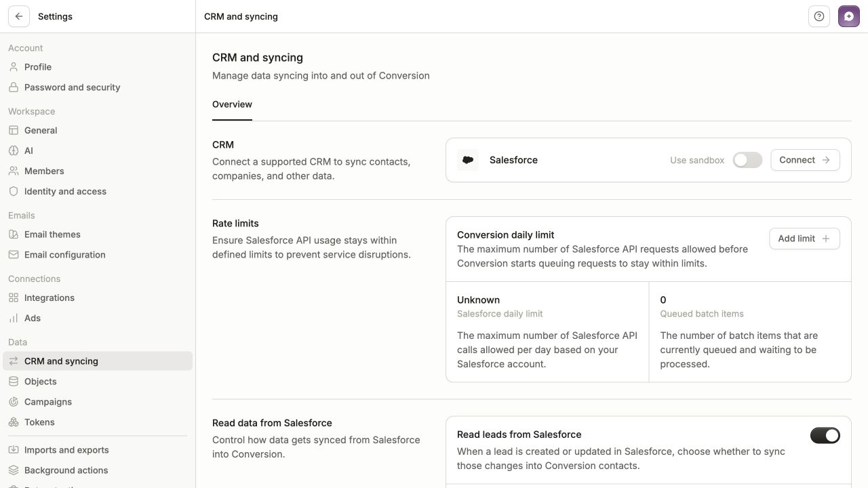Click the General layout icon
Viewport: 868px width, 488px height.
(x=14, y=130)
